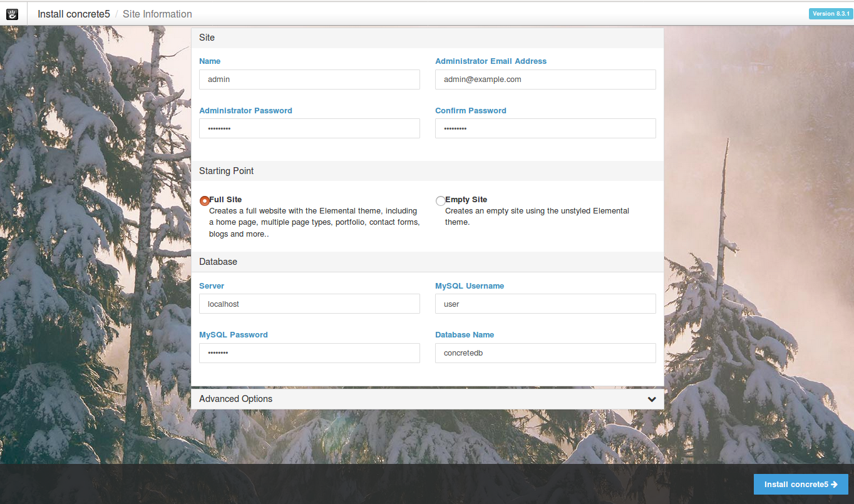Click the MySQL Username label
The image size is (854, 504).
(470, 285)
